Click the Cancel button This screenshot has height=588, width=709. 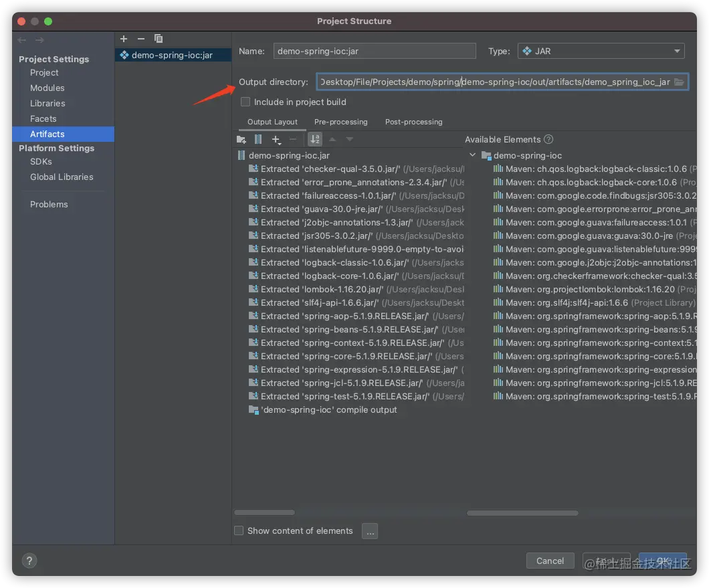pyautogui.click(x=550, y=561)
